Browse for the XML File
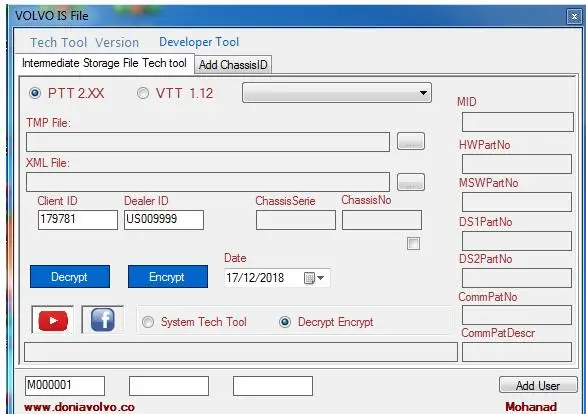Screen dimensions: 586x414 pos(411,182)
